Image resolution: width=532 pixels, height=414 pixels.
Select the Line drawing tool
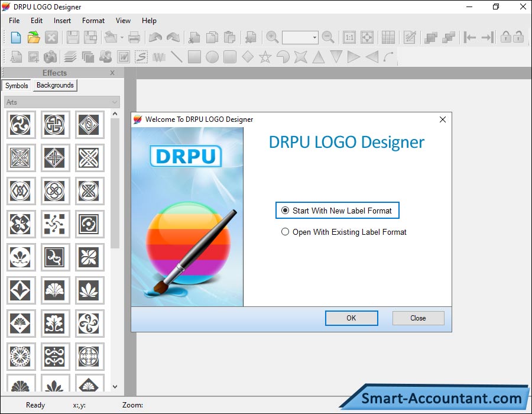pyautogui.click(x=176, y=57)
